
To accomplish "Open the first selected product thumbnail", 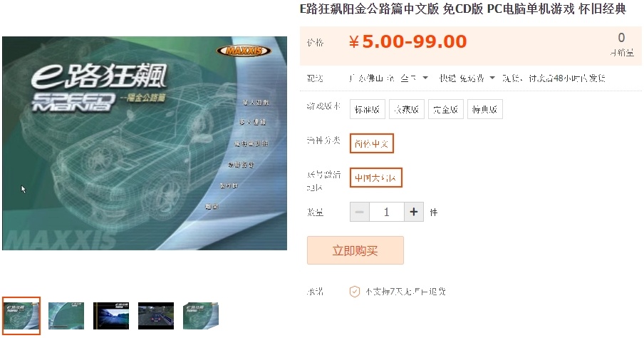I will click(21, 316).
